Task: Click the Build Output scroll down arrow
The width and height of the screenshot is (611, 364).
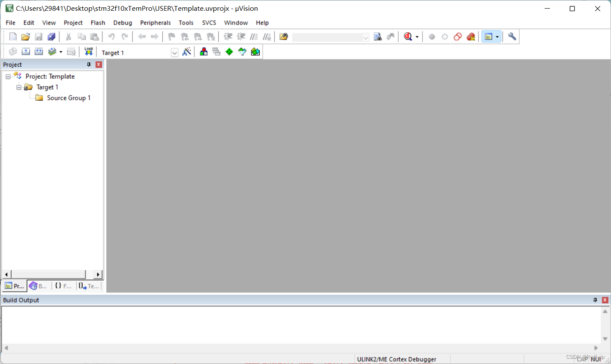Action: click(605, 339)
